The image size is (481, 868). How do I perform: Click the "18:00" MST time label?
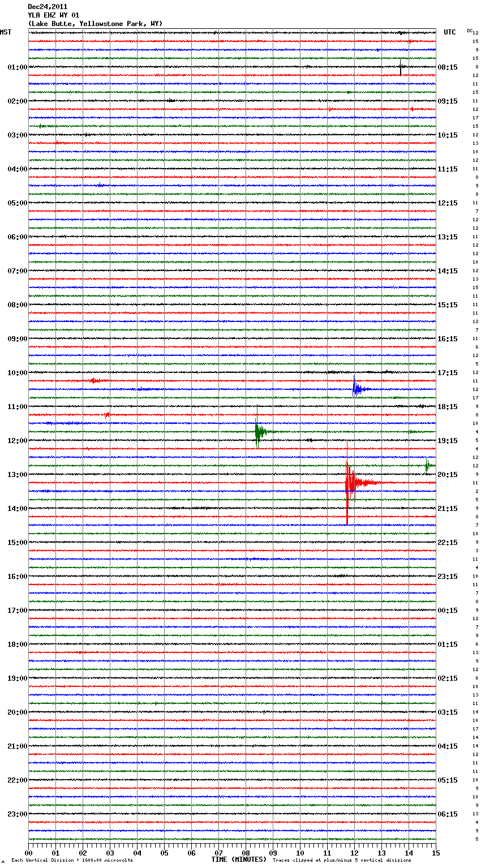[17, 644]
